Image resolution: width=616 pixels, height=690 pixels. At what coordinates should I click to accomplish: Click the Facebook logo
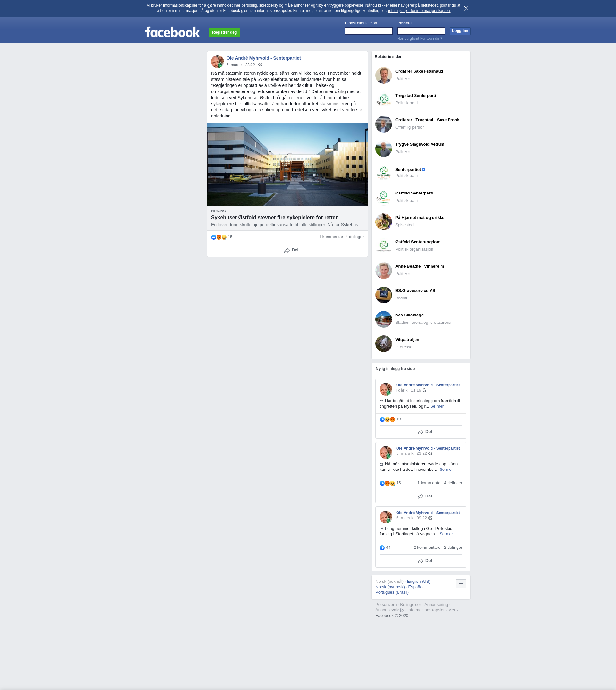(x=172, y=32)
